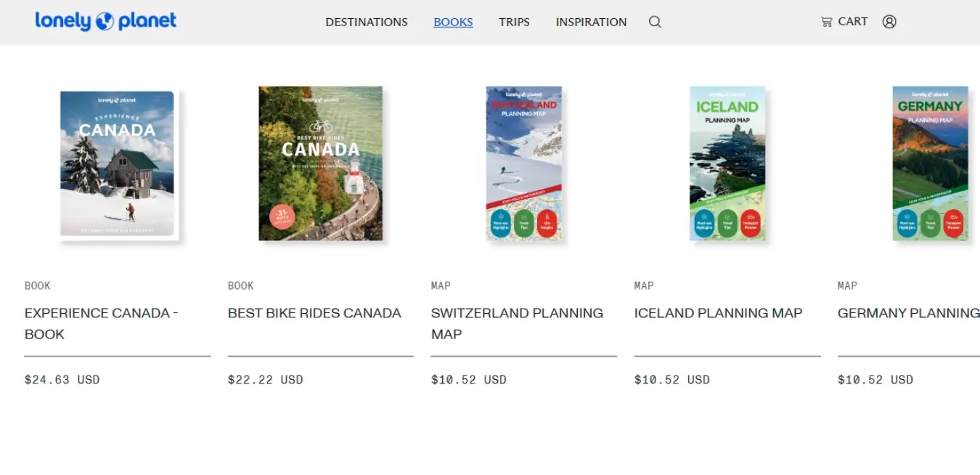Open the Best Bike Rides Canada title
Image resolution: width=980 pixels, height=475 pixels.
pos(314,313)
